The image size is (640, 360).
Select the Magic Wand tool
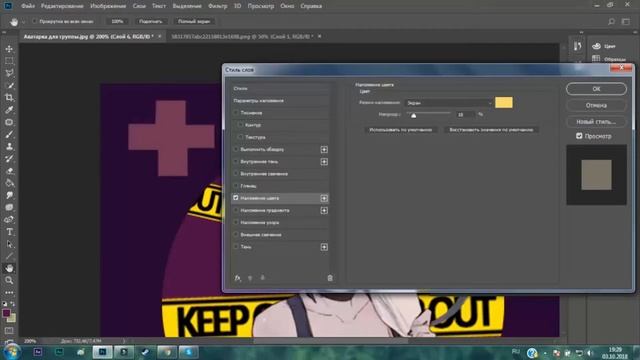pos(9,86)
